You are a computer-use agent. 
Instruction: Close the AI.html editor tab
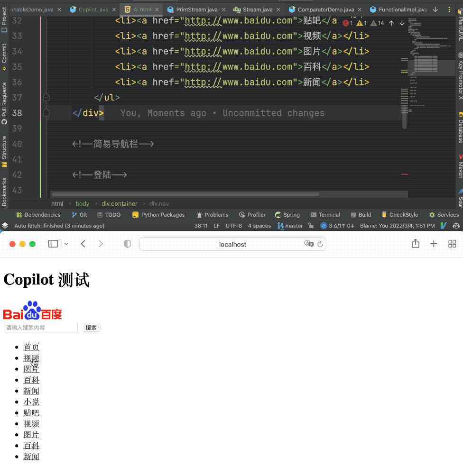157,9
